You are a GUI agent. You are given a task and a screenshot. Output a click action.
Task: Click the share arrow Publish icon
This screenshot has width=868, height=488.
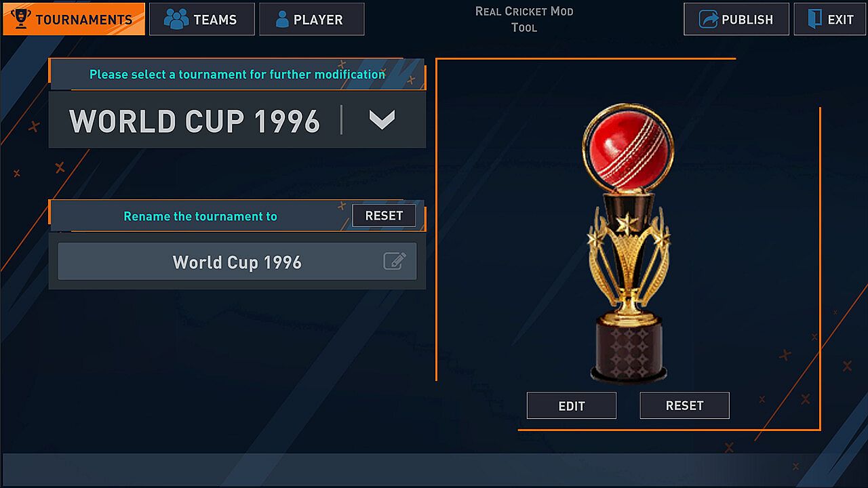click(709, 19)
